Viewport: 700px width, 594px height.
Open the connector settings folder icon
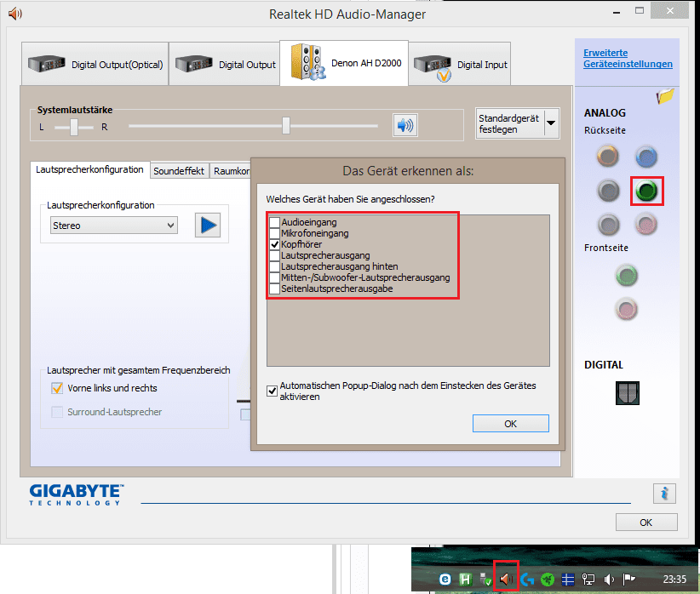[665, 95]
